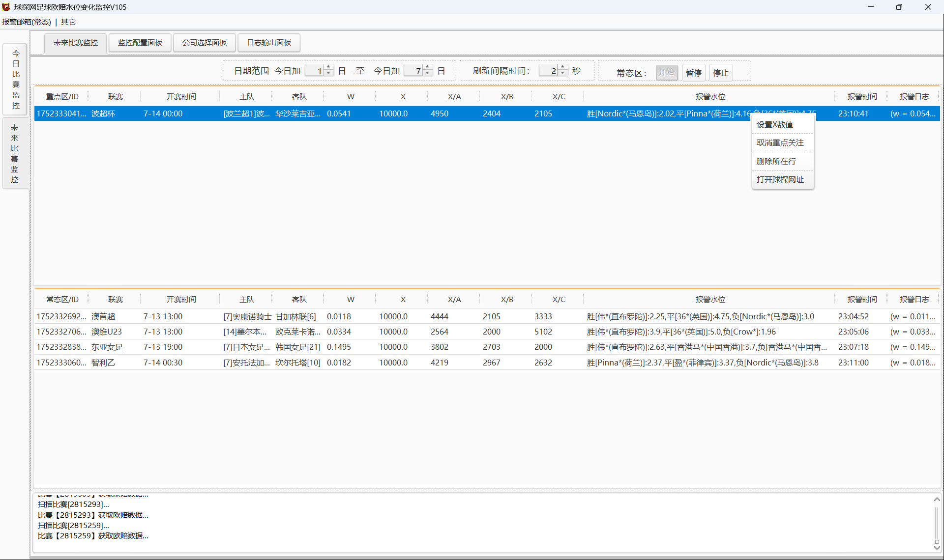944x560 pixels.
Task: Choose 取消重点关注 from context menu
Action: tap(783, 143)
